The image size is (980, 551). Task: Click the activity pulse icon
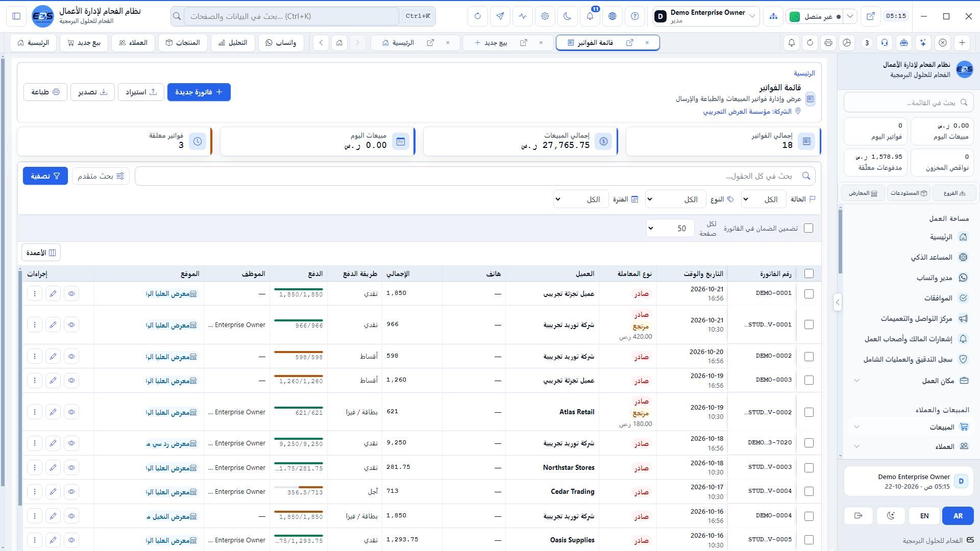(523, 16)
